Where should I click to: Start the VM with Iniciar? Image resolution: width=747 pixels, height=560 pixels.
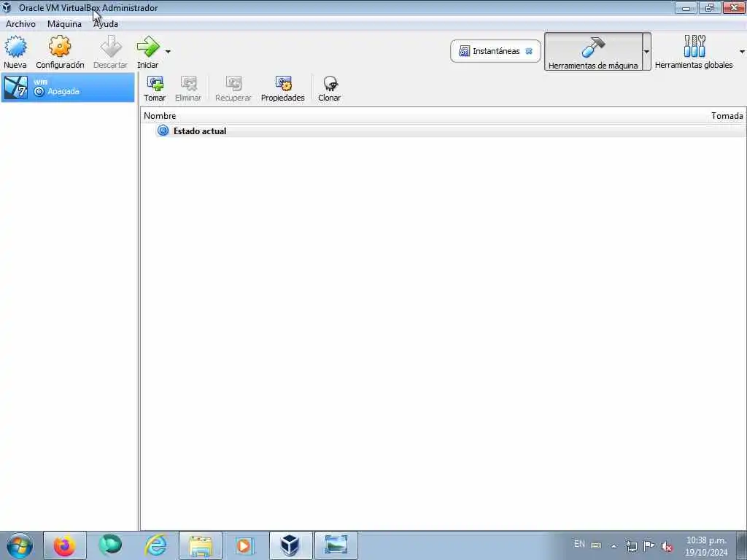pos(147,52)
